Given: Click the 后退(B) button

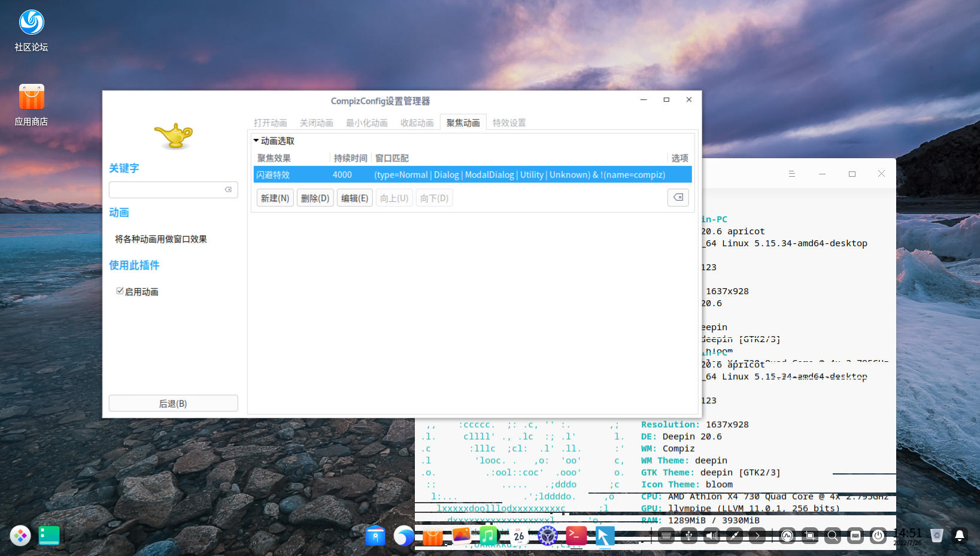Looking at the screenshot, I should 174,403.
